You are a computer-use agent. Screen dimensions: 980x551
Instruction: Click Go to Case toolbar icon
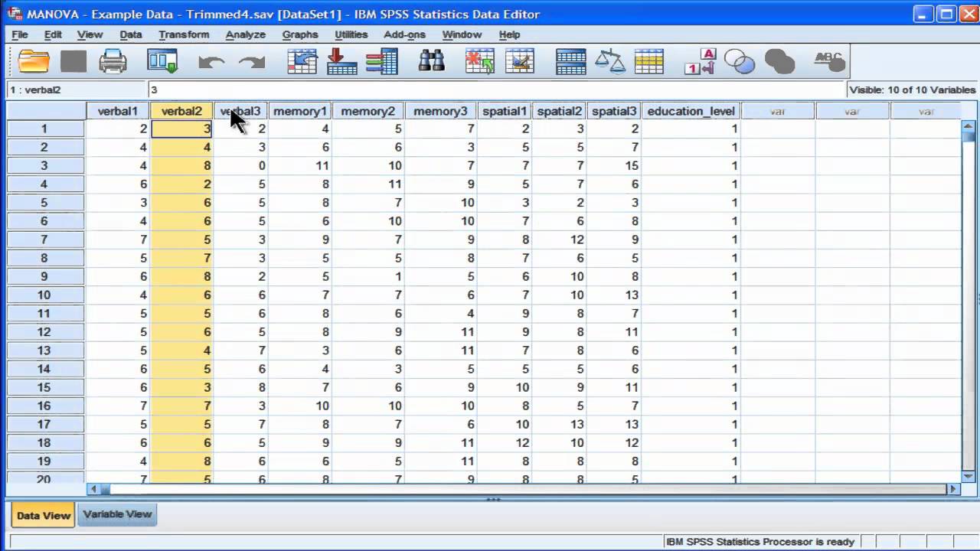tap(302, 61)
